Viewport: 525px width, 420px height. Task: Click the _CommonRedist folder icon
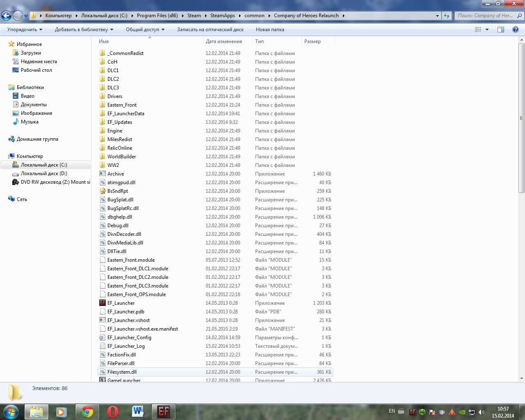coord(103,53)
